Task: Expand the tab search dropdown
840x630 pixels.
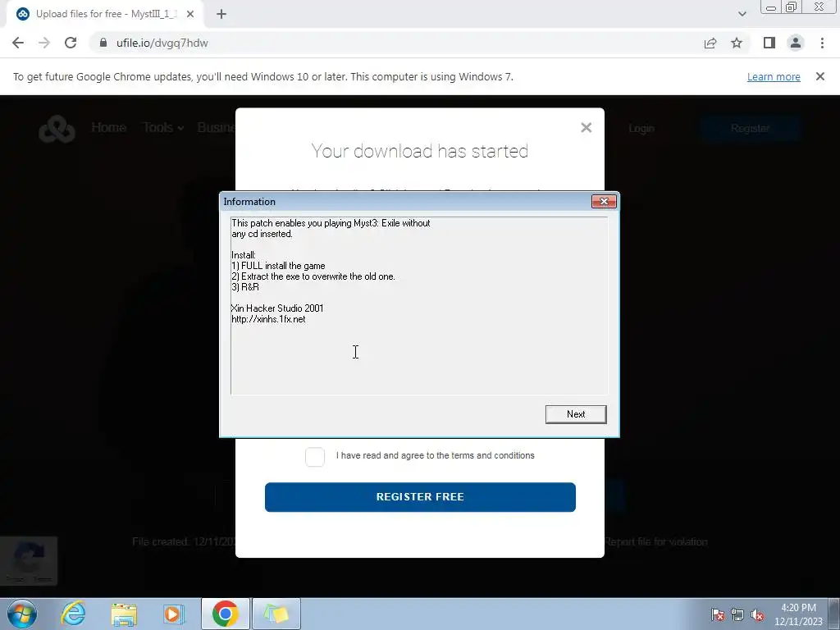Action: [x=742, y=14]
